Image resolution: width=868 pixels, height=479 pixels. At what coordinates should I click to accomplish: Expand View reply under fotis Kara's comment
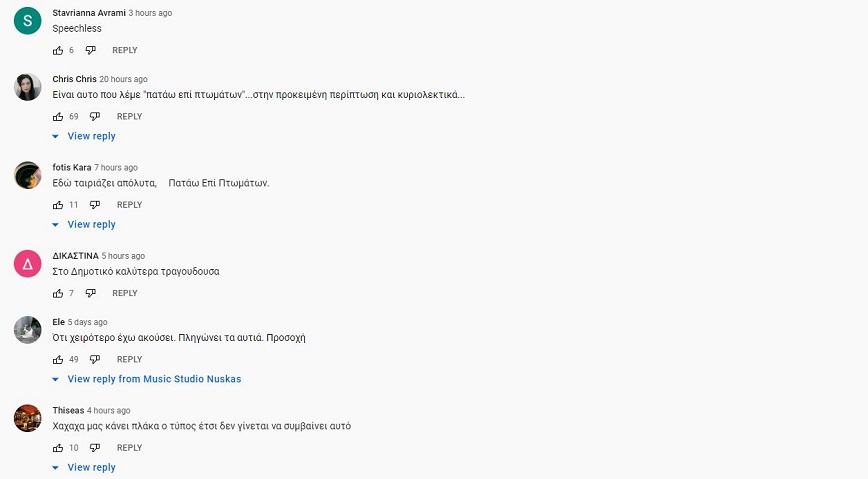(90, 225)
